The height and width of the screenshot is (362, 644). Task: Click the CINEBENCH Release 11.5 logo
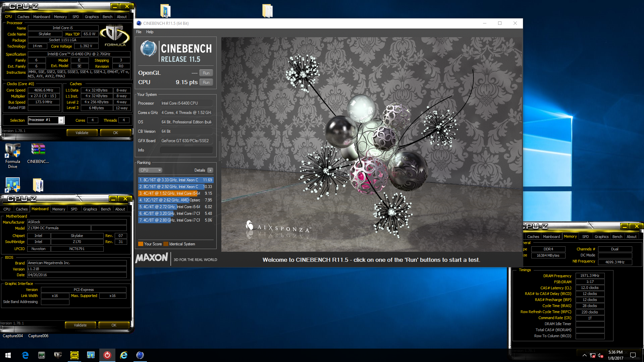pyautogui.click(x=176, y=52)
